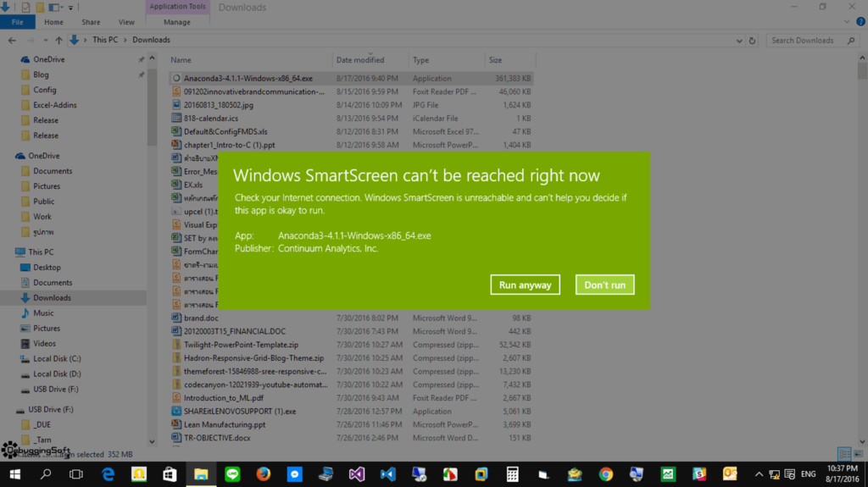868x487 pixels.
Task: Open the View ribbon tab
Action: click(126, 22)
